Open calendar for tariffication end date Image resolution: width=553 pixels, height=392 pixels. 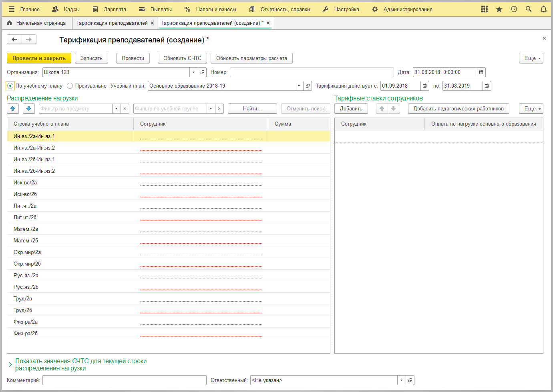click(487, 86)
